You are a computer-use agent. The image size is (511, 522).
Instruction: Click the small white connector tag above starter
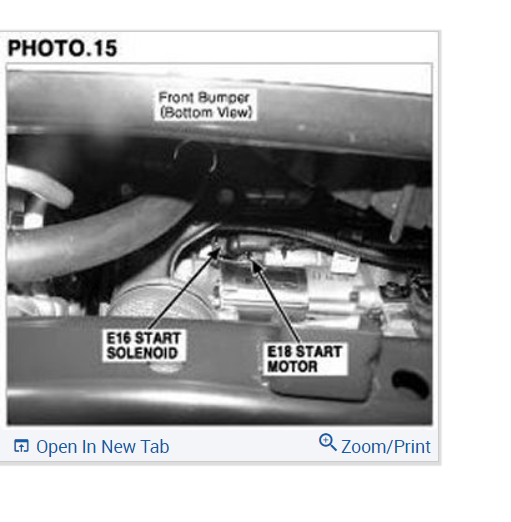pyautogui.click(x=344, y=262)
